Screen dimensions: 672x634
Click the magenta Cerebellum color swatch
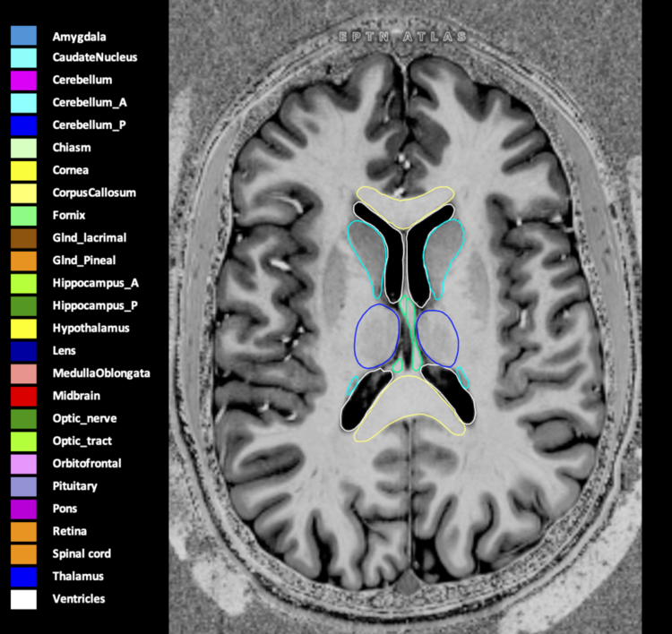coord(23,81)
